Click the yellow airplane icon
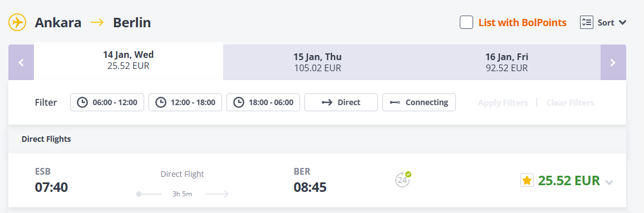644x213 pixels. 17,22
